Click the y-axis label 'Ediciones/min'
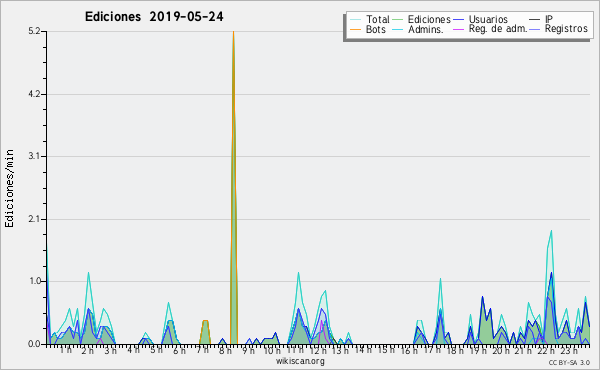This screenshot has width=600, height=370. pos(9,188)
